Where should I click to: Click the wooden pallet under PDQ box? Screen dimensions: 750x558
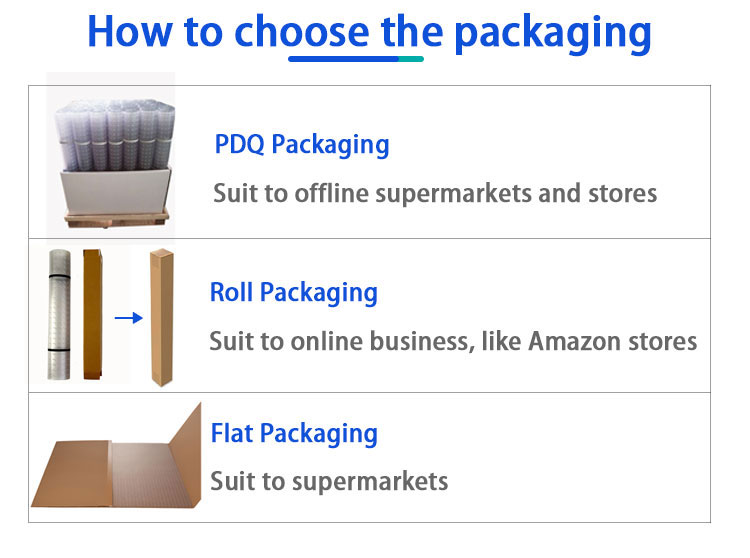point(117,219)
